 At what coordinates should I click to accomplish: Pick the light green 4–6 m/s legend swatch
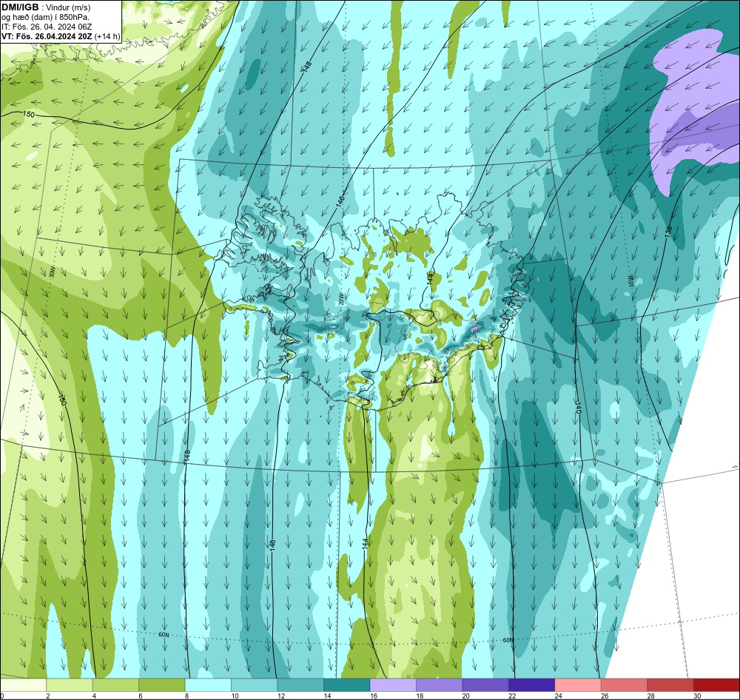115,684
